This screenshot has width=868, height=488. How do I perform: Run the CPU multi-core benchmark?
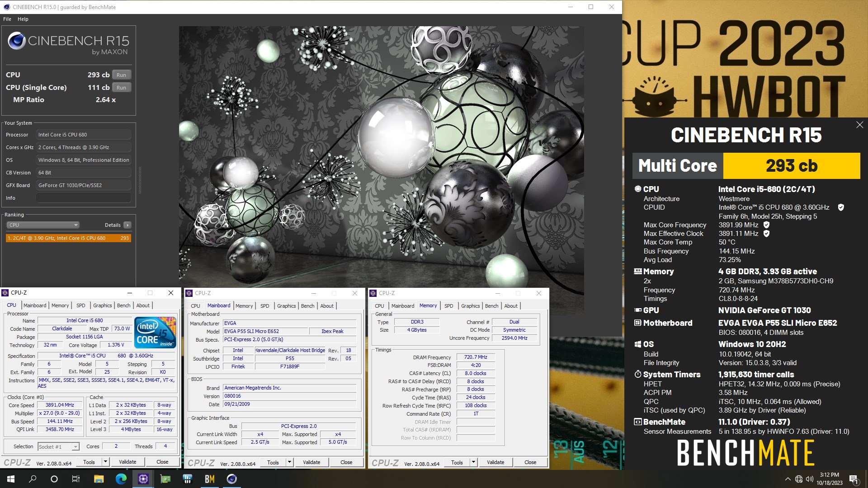(121, 75)
